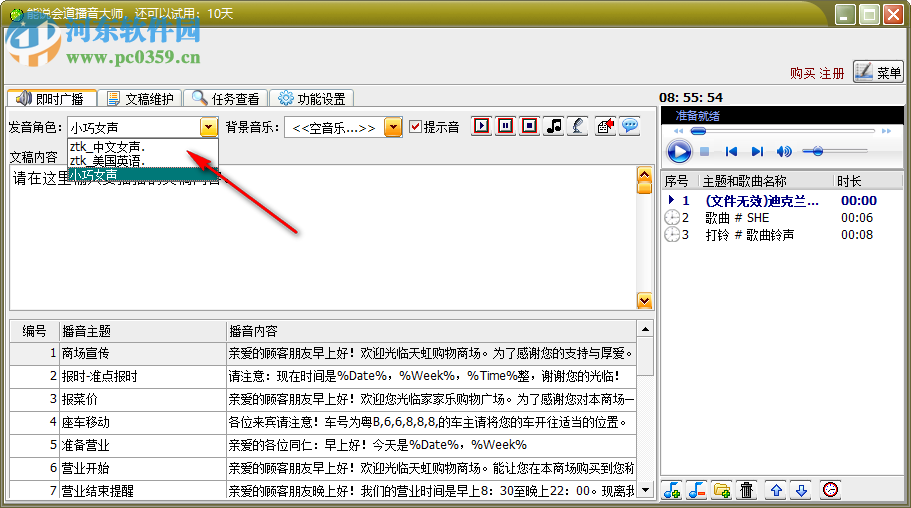Select the 座车移动 row
This screenshot has width=911, height=508.
(323, 422)
